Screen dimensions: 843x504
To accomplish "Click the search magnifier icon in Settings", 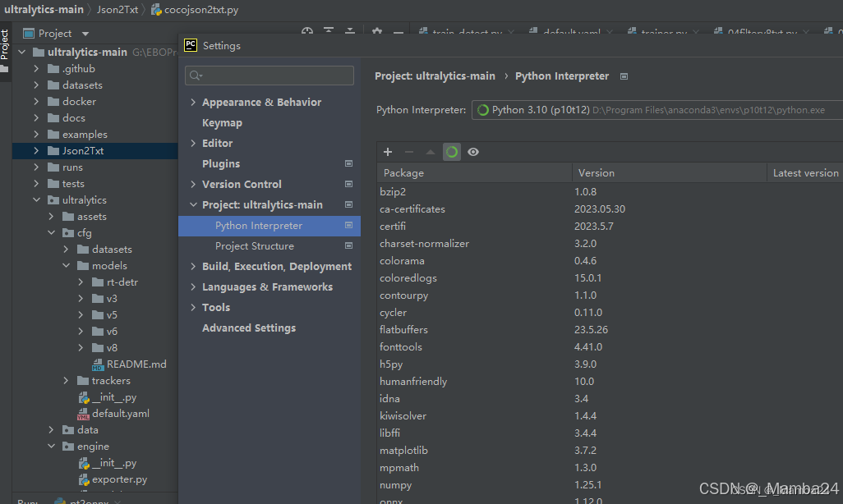I will [x=196, y=76].
